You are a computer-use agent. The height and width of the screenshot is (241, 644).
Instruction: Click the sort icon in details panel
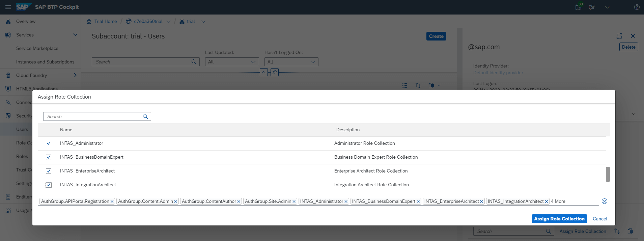pos(617,231)
